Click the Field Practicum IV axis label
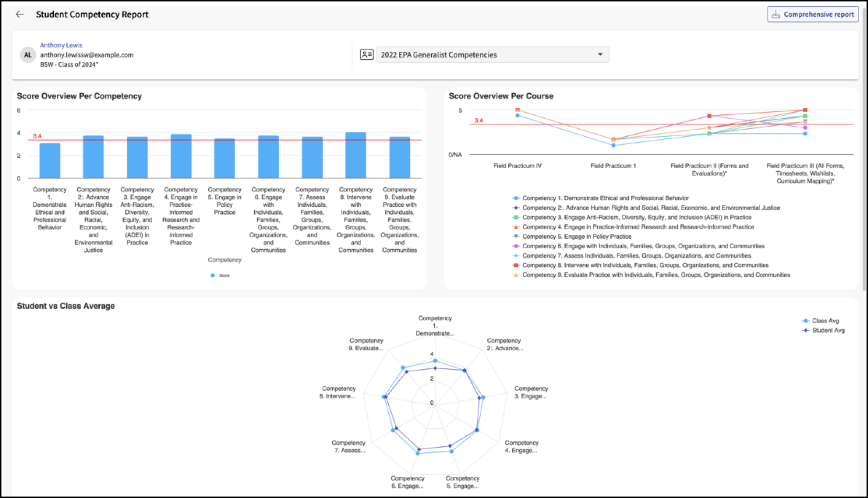This screenshot has width=868, height=498. coord(517,166)
